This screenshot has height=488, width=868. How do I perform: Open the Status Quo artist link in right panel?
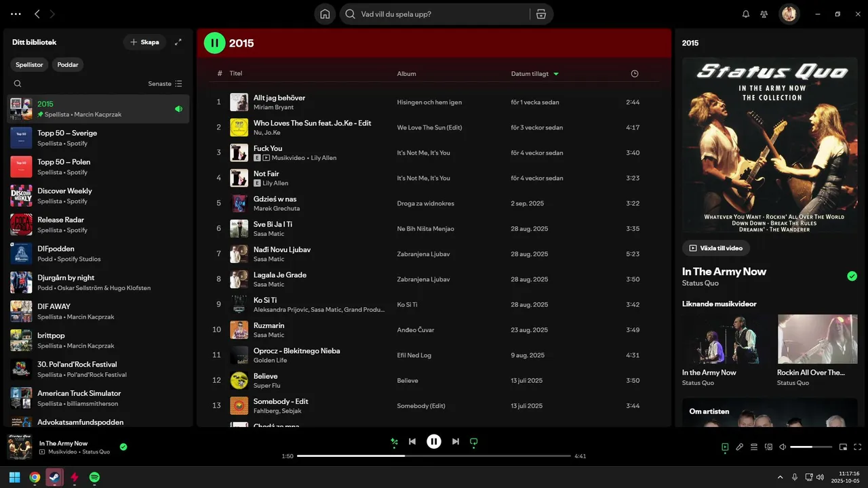tap(701, 283)
